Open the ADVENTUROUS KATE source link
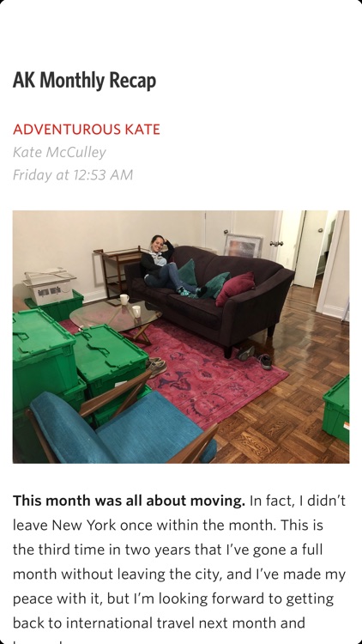The image size is (362, 644). (86, 130)
